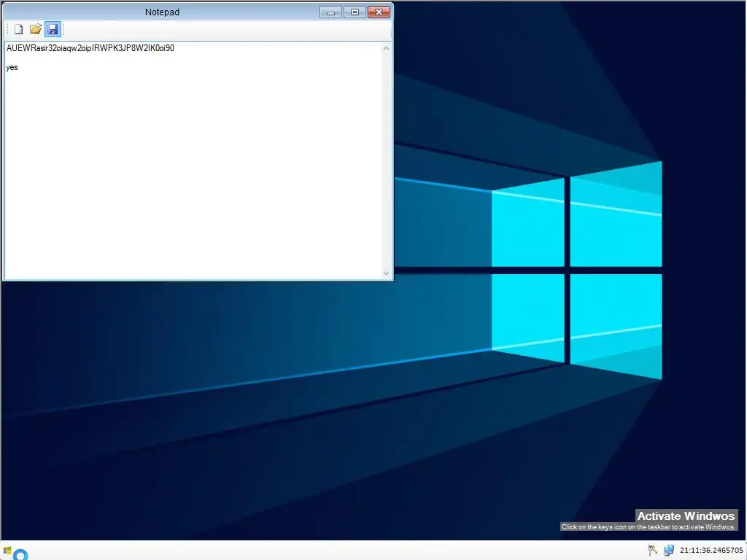Image resolution: width=747 pixels, height=560 pixels.
Task: Click the text line starting with AUEWRasir32
Action: tap(90, 48)
